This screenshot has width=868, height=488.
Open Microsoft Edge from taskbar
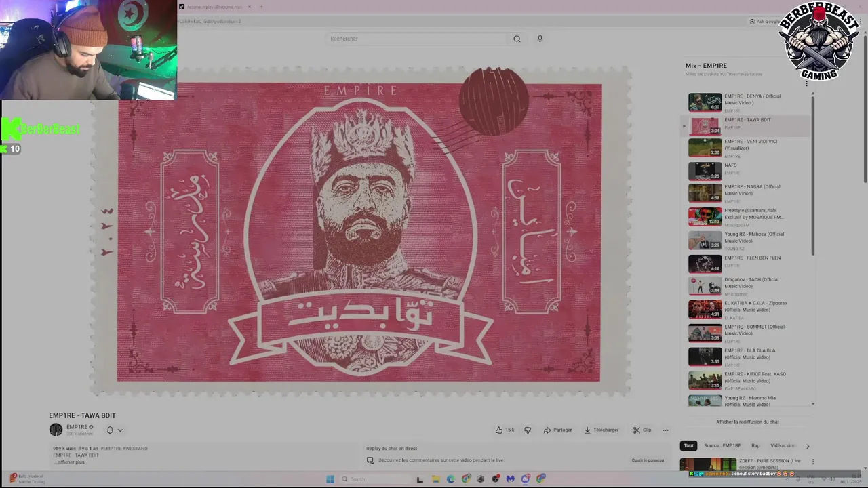tap(450, 479)
